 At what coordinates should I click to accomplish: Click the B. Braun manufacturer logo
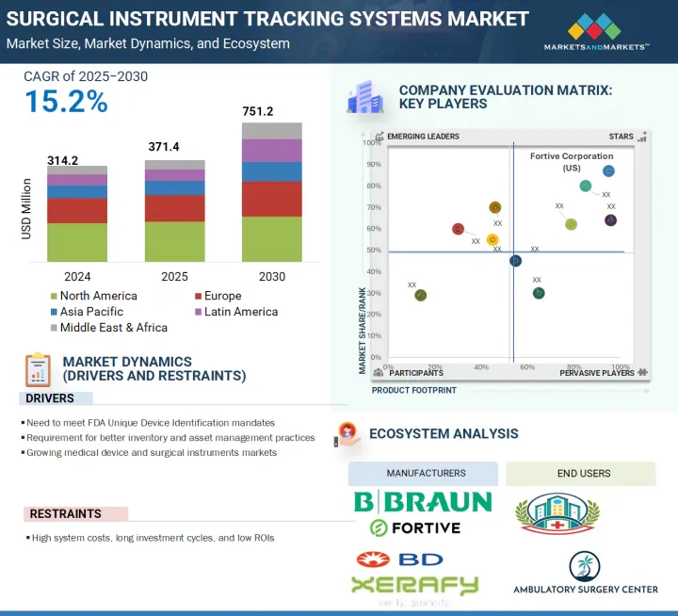[422, 502]
